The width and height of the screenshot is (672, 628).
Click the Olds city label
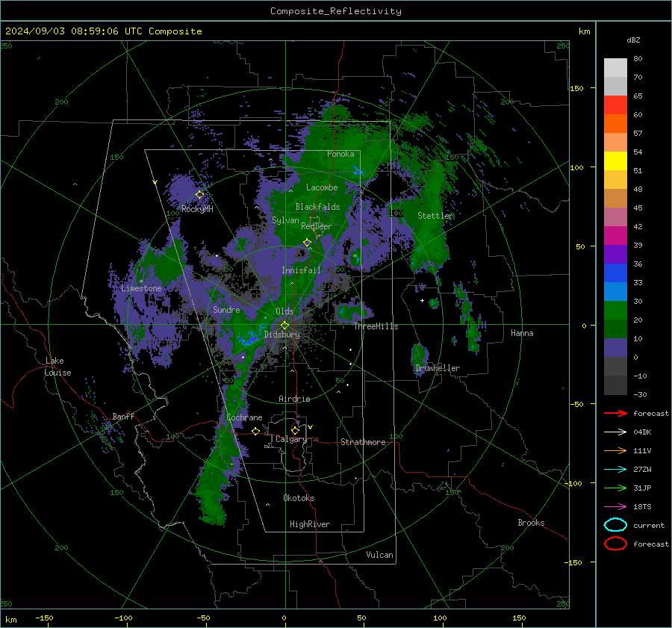284,311
